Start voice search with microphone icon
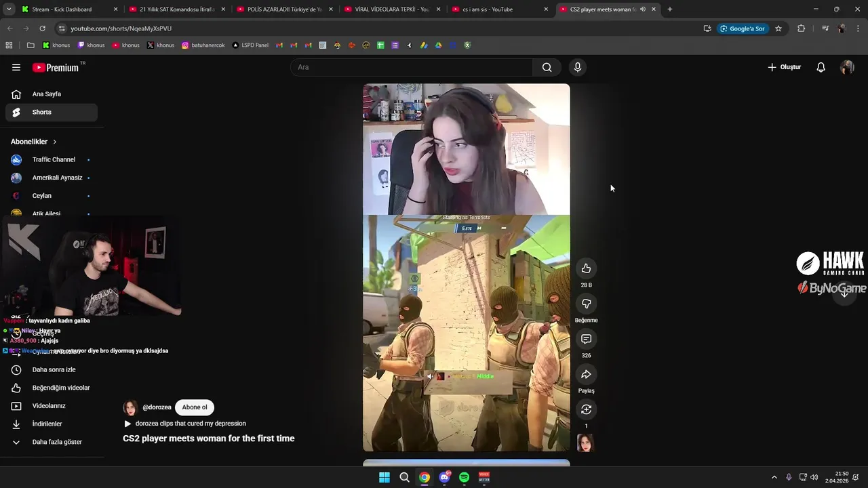 click(x=577, y=67)
